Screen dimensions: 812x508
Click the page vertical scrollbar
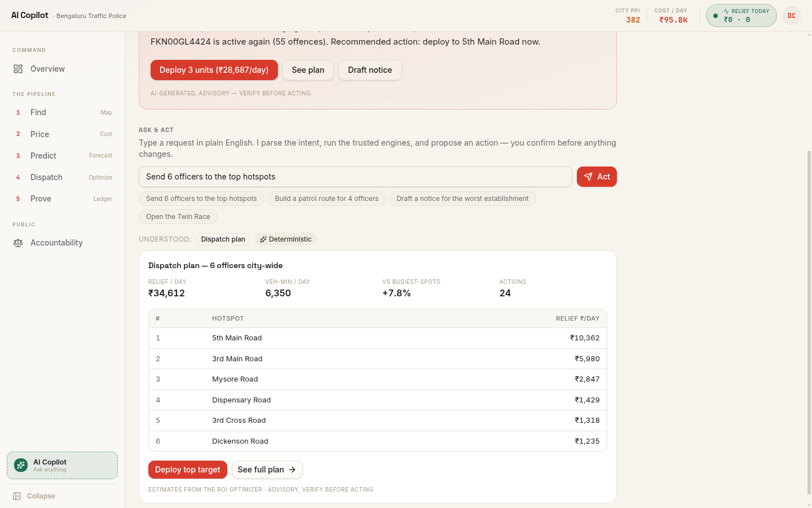809,323
